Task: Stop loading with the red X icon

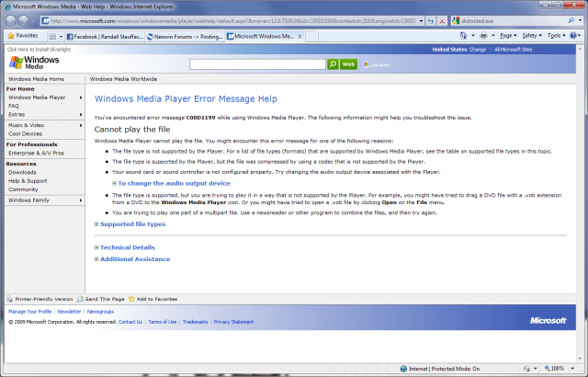Action: [x=442, y=21]
